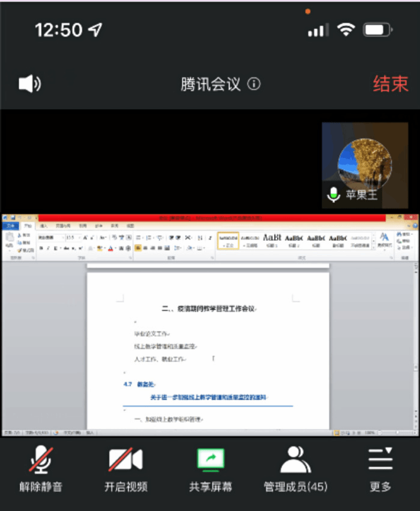The height and width of the screenshot is (511, 420).
Task: Click the green microphone icon beside 苹果王
Action: point(332,195)
